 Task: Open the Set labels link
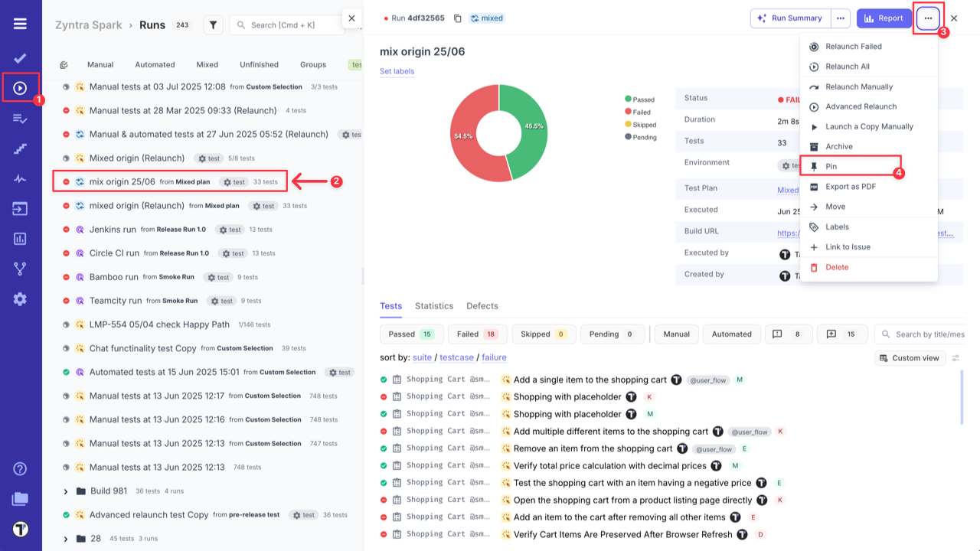396,71
